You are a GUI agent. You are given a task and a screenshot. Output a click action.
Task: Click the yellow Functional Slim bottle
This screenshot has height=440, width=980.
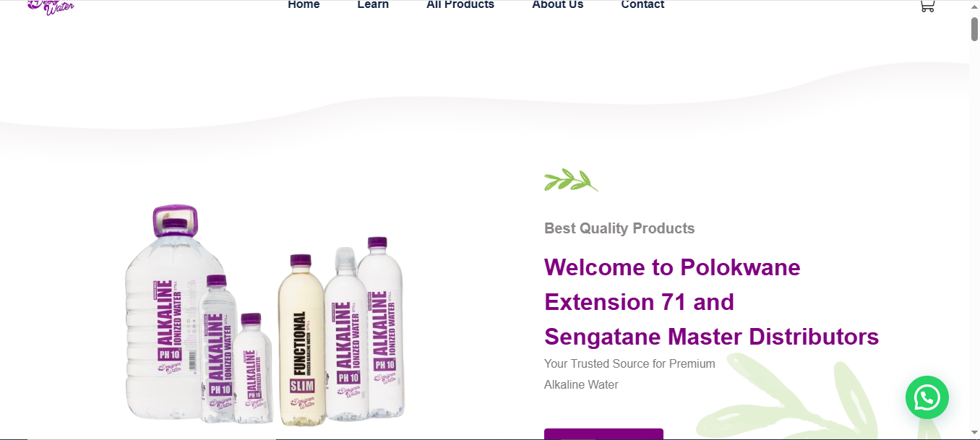tap(301, 337)
